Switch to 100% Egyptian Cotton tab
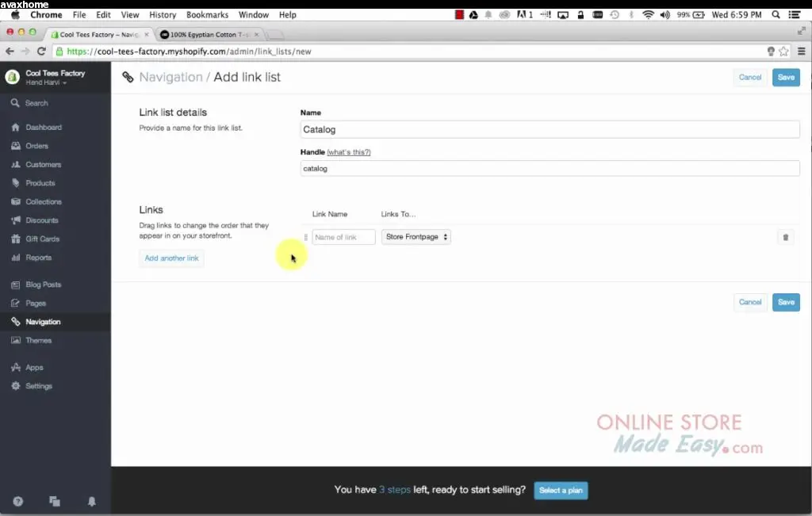Image resolution: width=812 pixels, height=516 pixels. [209, 34]
